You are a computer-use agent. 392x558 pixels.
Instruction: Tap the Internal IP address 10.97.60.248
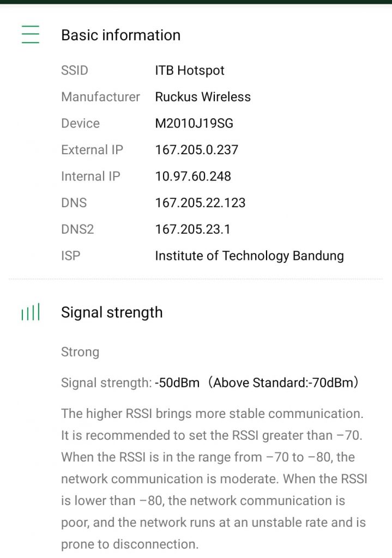[x=193, y=176]
